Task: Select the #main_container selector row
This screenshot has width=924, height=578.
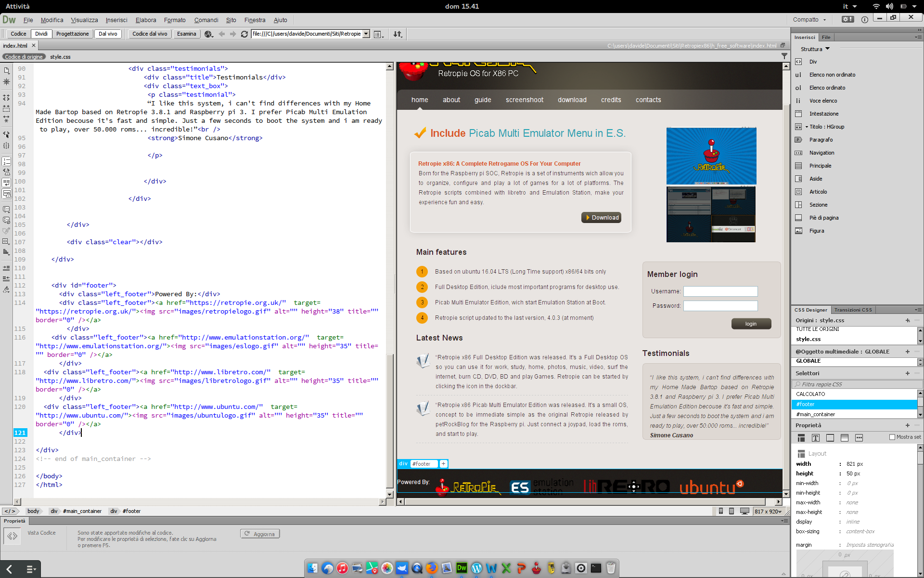Action: 854,414
